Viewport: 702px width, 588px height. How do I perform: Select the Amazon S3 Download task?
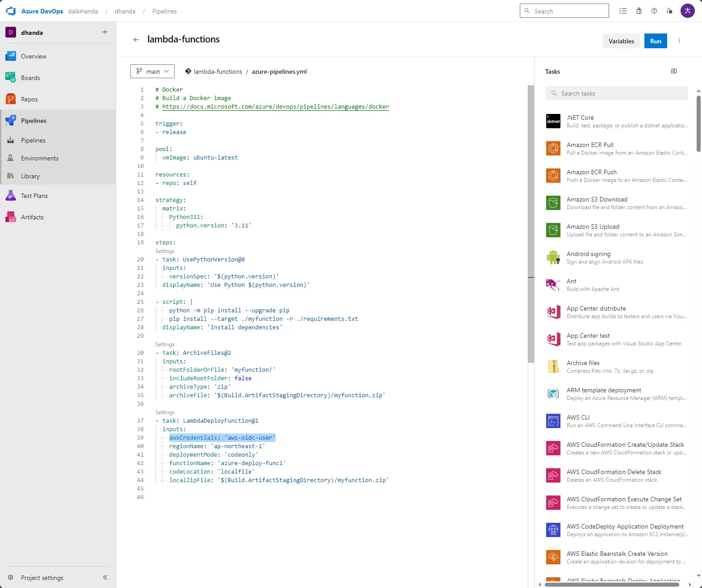click(616, 203)
